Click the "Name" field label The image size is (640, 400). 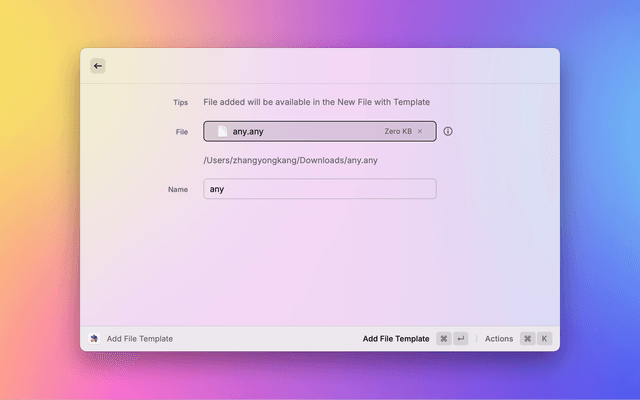pyautogui.click(x=178, y=188)
